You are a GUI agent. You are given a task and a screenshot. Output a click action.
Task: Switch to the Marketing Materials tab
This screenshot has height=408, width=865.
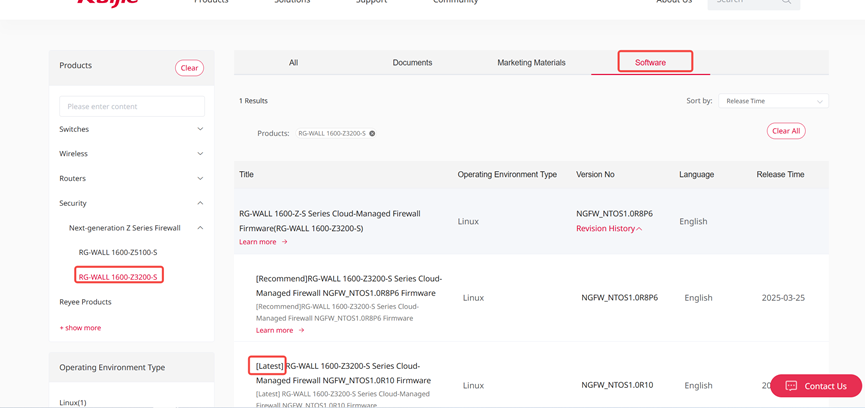tap(531, 63)
